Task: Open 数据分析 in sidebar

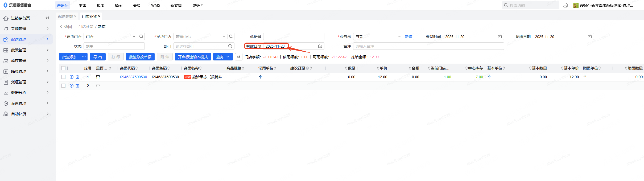Action: [26, 92]
